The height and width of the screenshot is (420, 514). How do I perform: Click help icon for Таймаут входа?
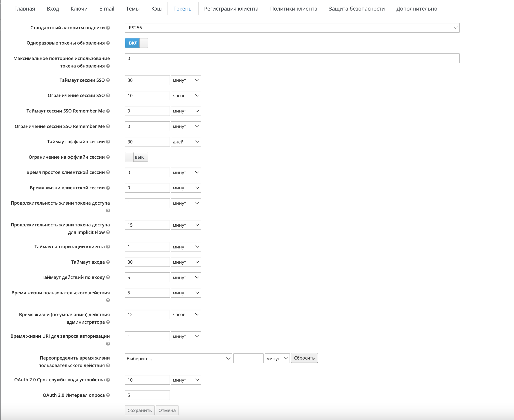[x=108, y=262]
